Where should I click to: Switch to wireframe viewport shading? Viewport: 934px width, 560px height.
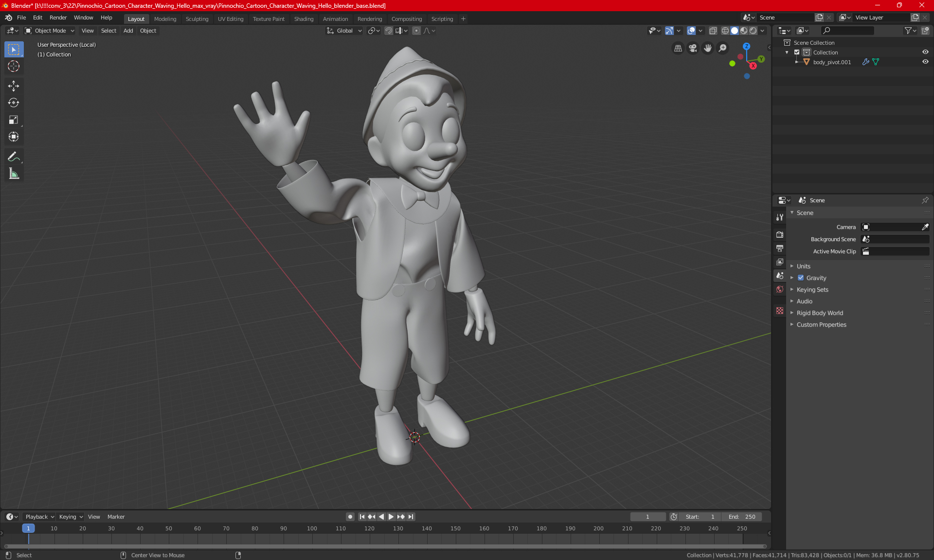click(x=725, y=31)
